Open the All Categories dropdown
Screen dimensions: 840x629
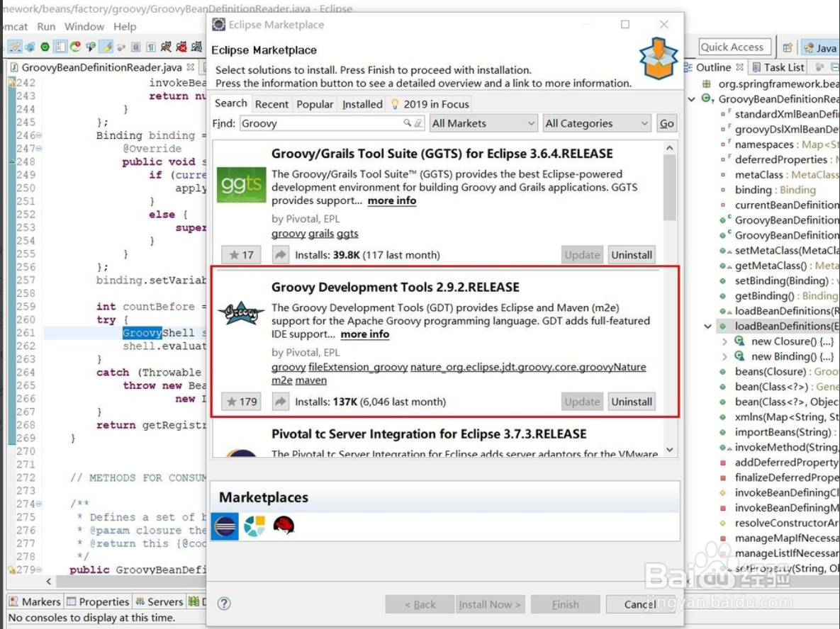(x=597, y=123)
